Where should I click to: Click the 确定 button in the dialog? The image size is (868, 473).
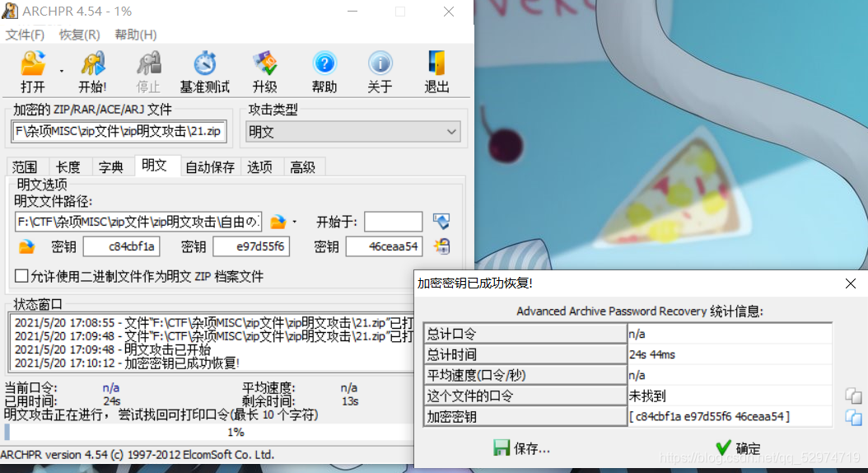coord(738,448)
